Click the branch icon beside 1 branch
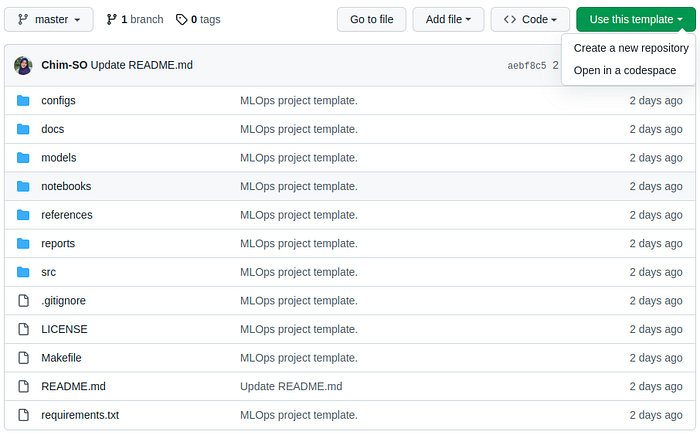The image size is (700, 435). click(x=112, y=20)
